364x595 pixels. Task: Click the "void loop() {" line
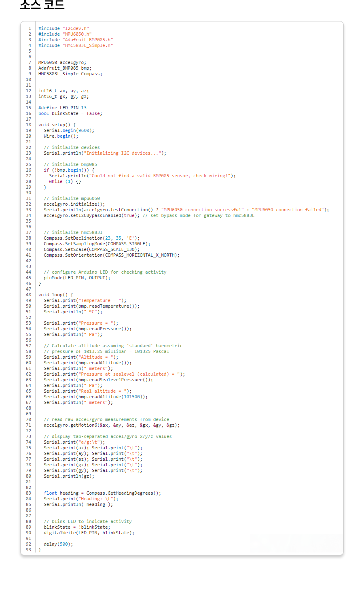coord(55,295)
